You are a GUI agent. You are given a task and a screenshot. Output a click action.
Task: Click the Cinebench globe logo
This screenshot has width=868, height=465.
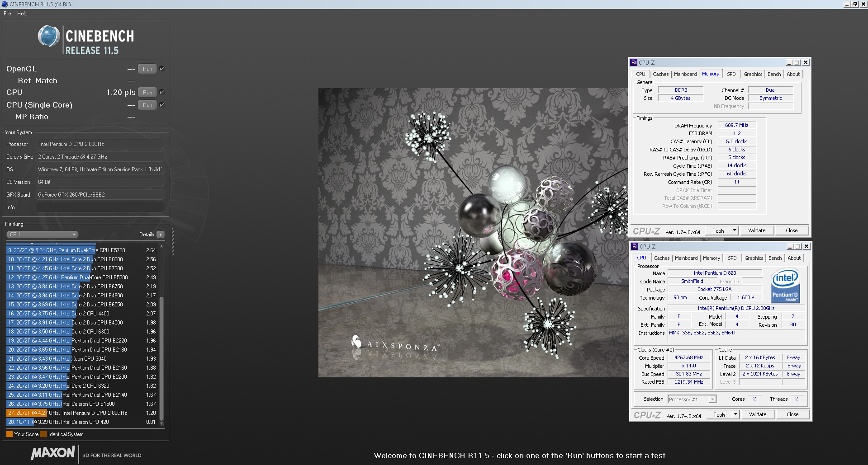pyautogui.click(x=49, y=36)
